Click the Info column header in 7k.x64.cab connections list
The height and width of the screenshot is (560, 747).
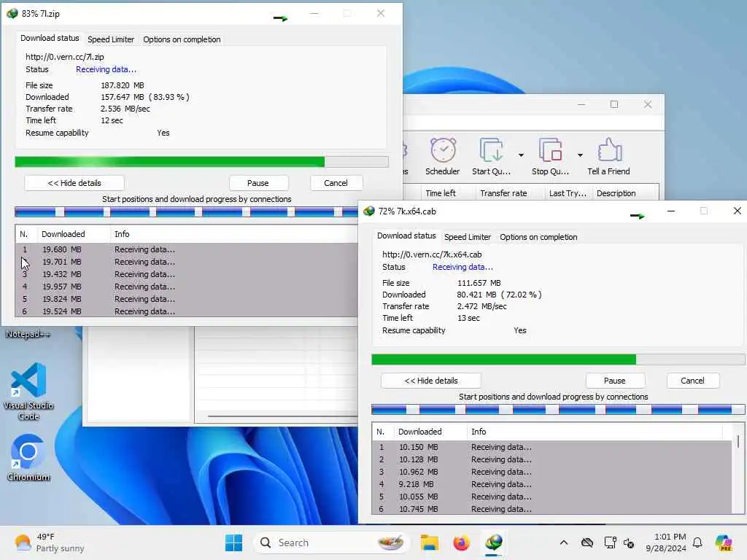[595, 432]
